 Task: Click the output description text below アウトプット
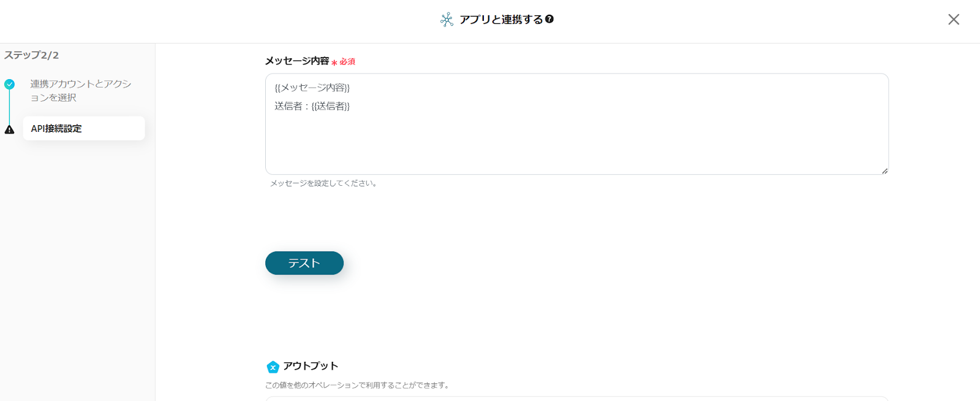[358, 385]
